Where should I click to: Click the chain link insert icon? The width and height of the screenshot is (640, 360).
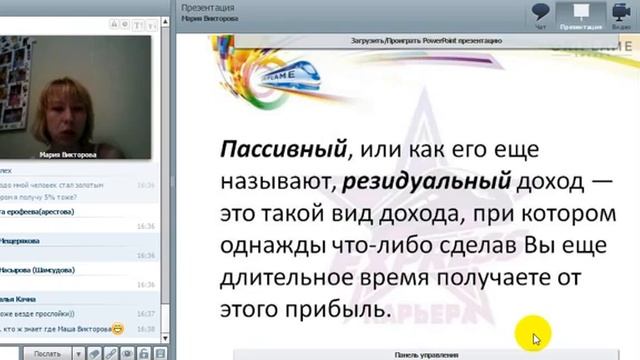[x=111, y=353]
